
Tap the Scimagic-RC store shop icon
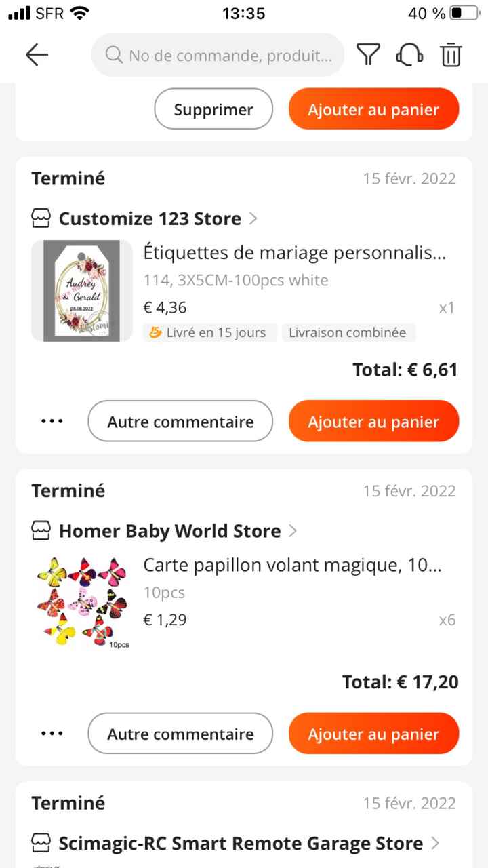point(41,844)
